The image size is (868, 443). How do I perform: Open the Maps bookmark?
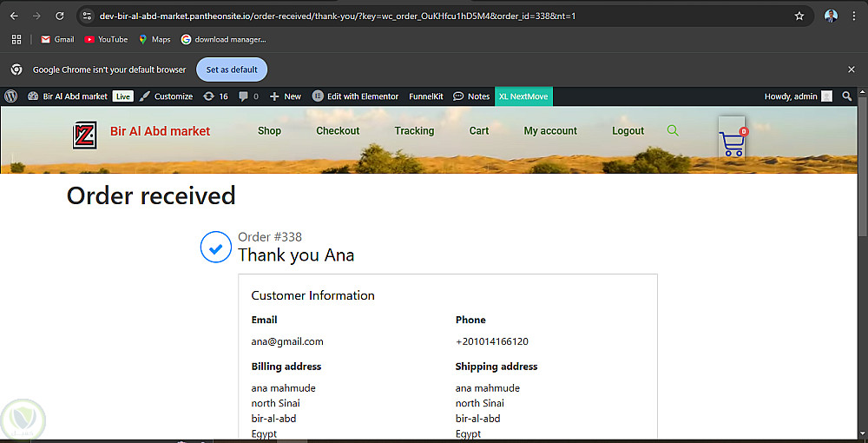[155, 39]
